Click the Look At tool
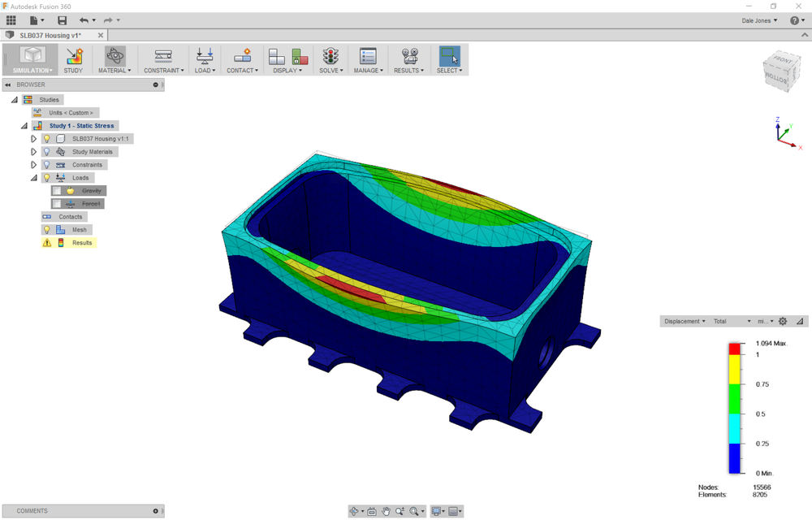Image resolution: width=812 pixels, height=520 pixels. (372, 511)
